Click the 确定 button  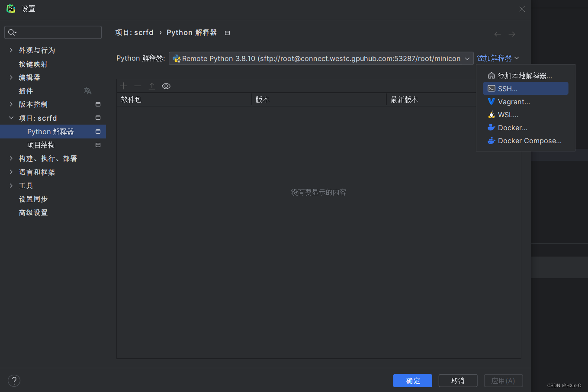click(413, 381)
